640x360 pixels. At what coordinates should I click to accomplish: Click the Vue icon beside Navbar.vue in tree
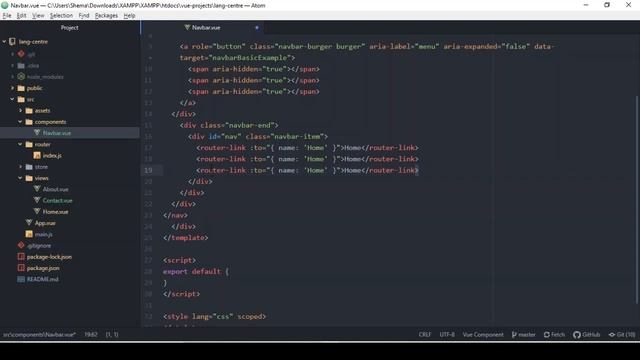[x=37, y=133]
